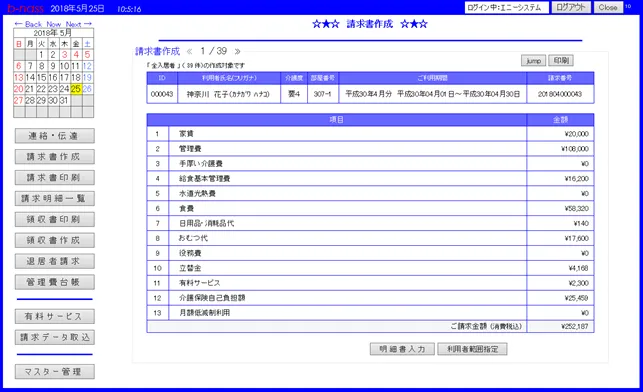
Task: Select invoice number 201804000043
Action: [560, 94]
